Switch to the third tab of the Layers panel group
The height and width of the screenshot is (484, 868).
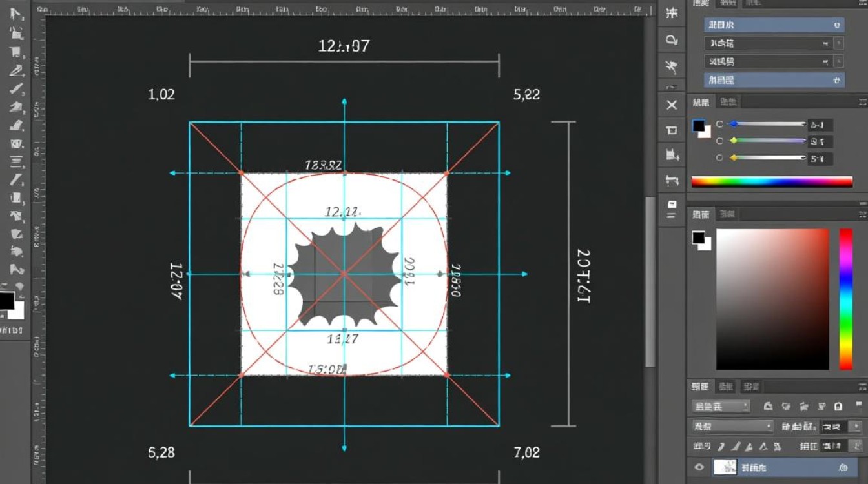(751, 387)
